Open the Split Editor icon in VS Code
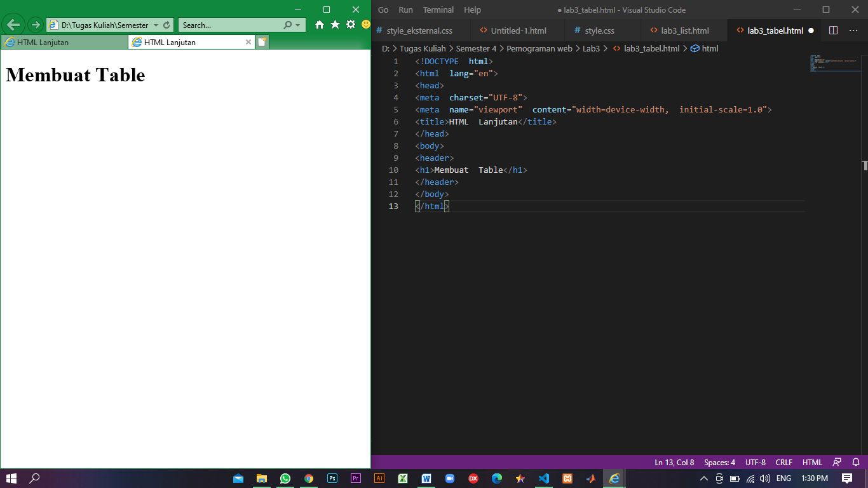The image size is (868, 488). (833, 30)
